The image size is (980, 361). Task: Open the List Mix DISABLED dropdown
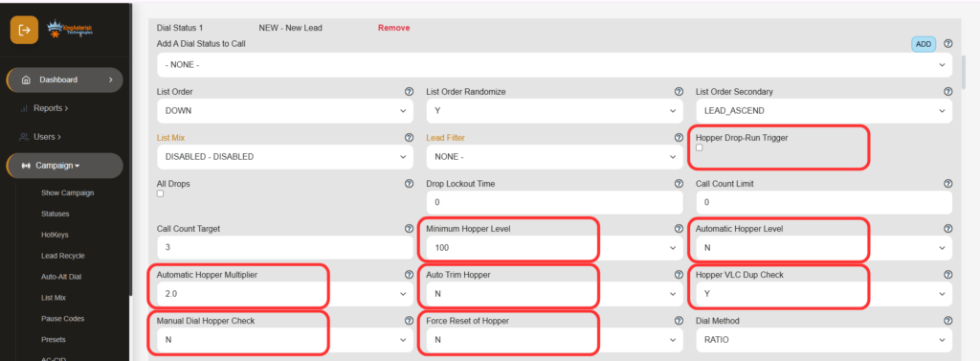(285, 157)
